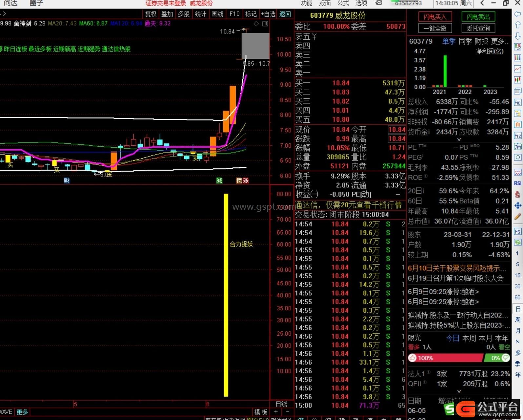Open the time-sharing line chart icon

(517, 69)
